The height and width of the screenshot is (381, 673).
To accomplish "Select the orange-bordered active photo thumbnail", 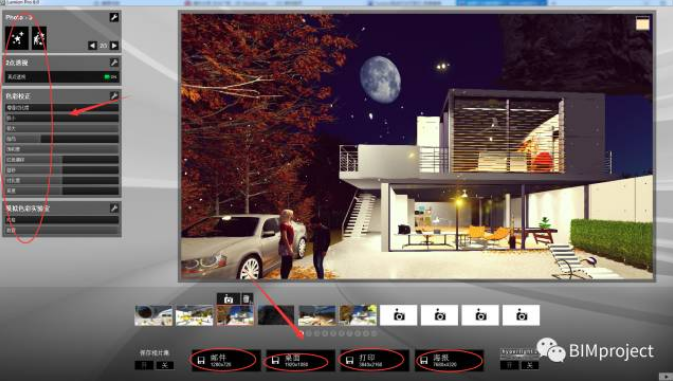I will coord(235,316).
